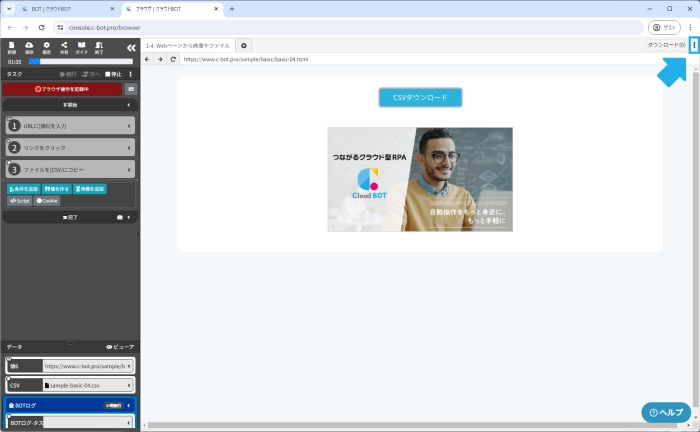Click the 保存 (save) cloud icon
This screenshot has height=432, width=700.
click(x=29, y=47)
